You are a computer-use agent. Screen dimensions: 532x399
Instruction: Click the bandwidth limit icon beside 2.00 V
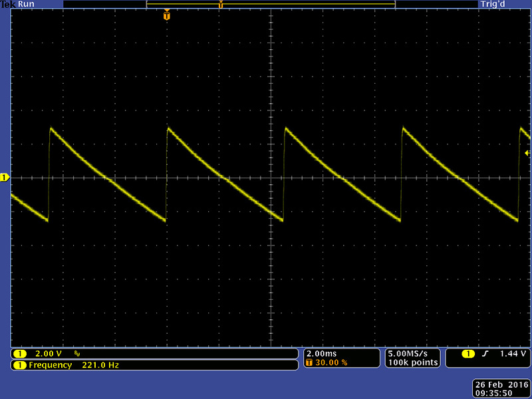[78, 354]
